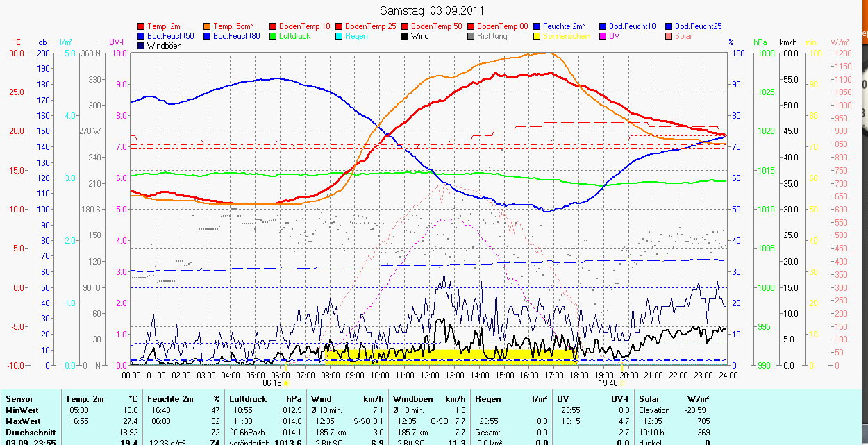The width and height of the screenshot is (868, 445).
Task: Select the Solar legend label
Action: pos(683,35)
